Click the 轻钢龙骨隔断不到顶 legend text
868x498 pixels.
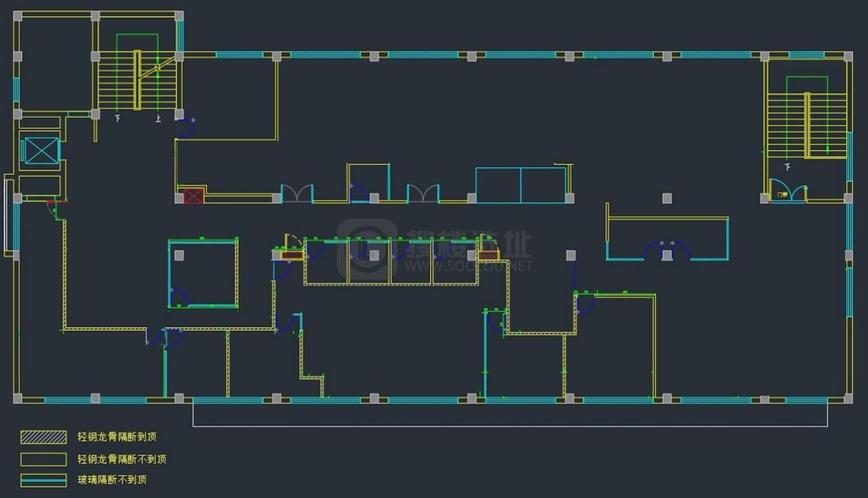coord(122,459)
